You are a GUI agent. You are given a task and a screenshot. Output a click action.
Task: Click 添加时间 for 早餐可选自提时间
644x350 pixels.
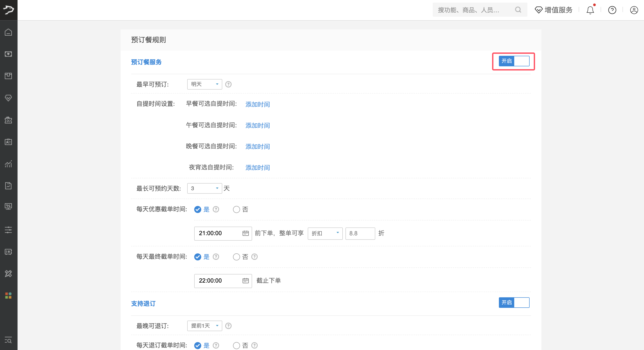[x=257, y=104]
